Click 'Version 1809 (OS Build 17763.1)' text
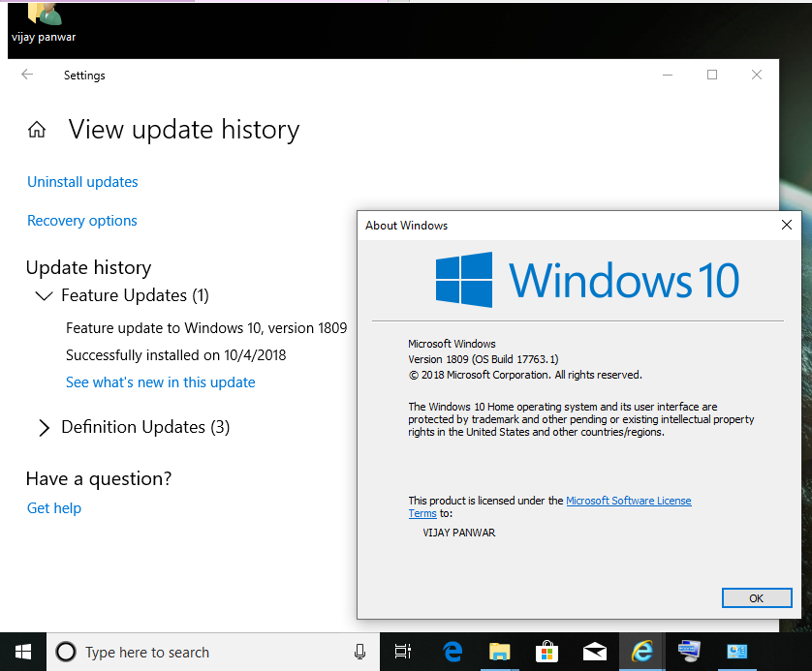Image resolution: width=812 pixels, height=671 pixels. pyautogui.click(x=484, y=359)
